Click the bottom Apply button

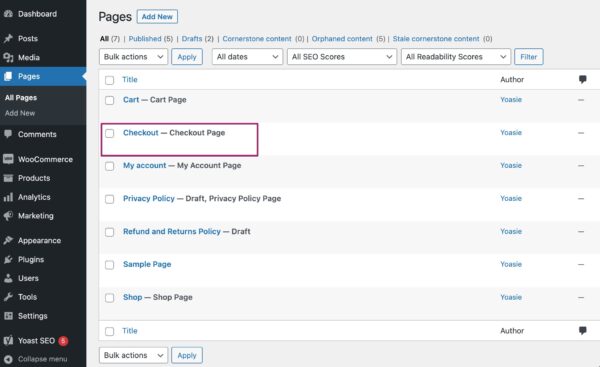pos(187,355)
